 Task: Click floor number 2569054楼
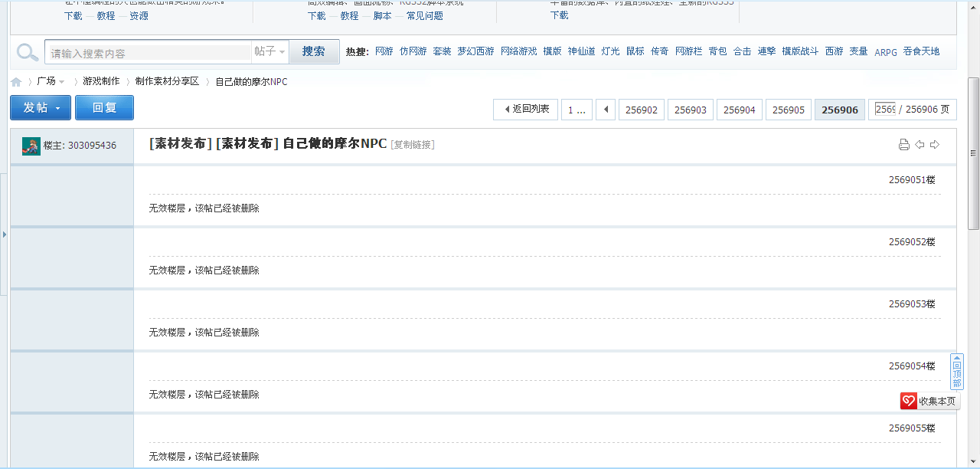[x=912, y=366]
